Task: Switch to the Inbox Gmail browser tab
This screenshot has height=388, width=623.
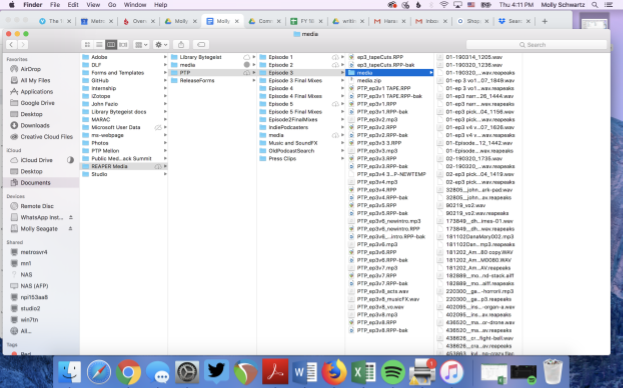Action: (x=431, y=21)
